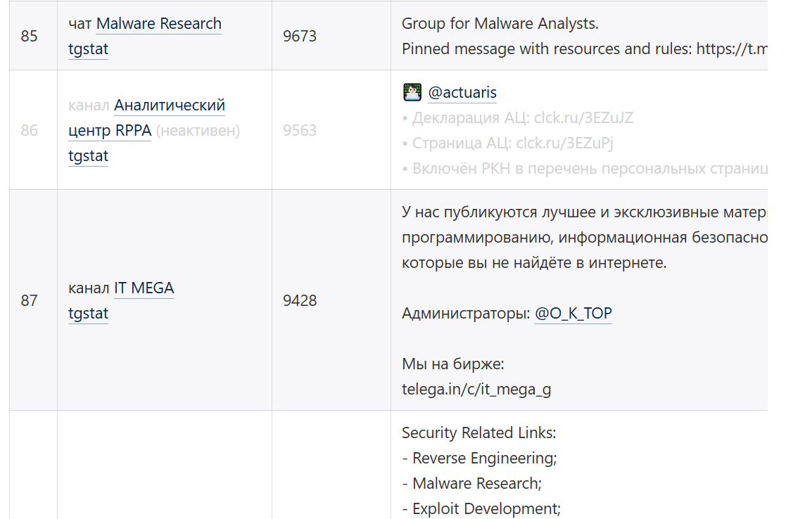
Task: Open Аналитический центр RPPA channel link
Action: [169, 105]
